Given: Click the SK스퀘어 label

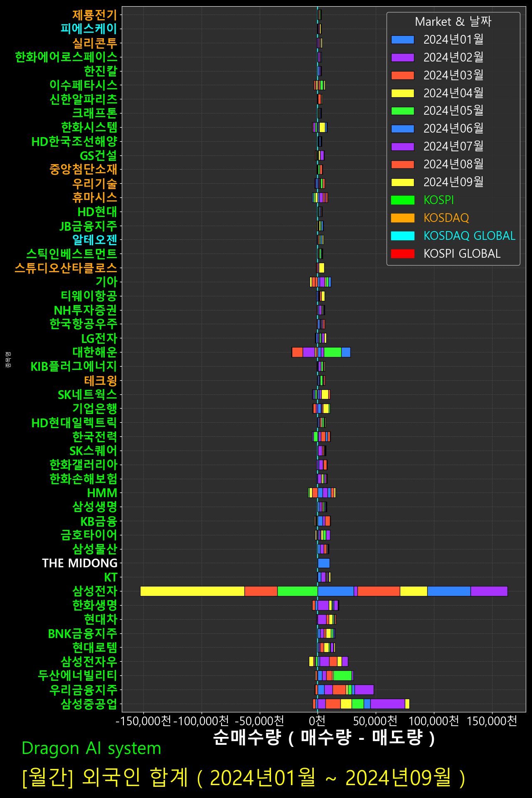Looking at the screenshot, I should click(93, 451).
